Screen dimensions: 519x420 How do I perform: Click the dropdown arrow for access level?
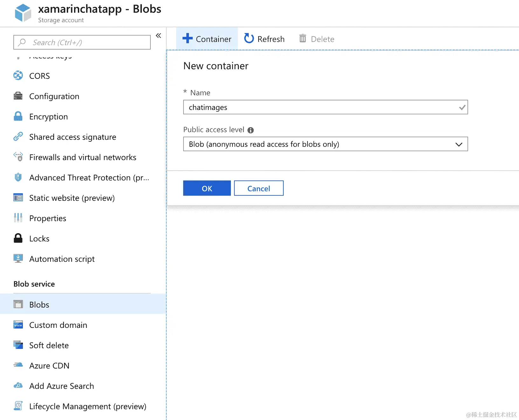pyautogui.click(x=459, y=144)
